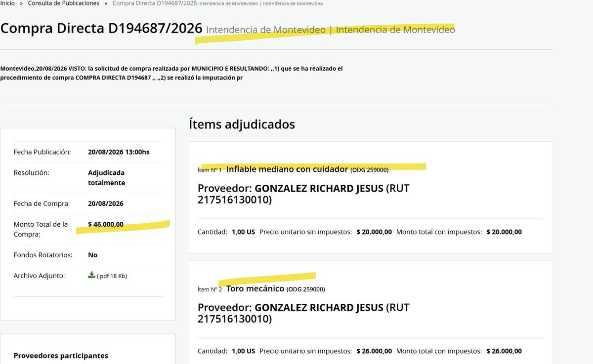Click the 'Resolución:' label
The height and width of the screenshot is (364, 593).
pos(32,173)
